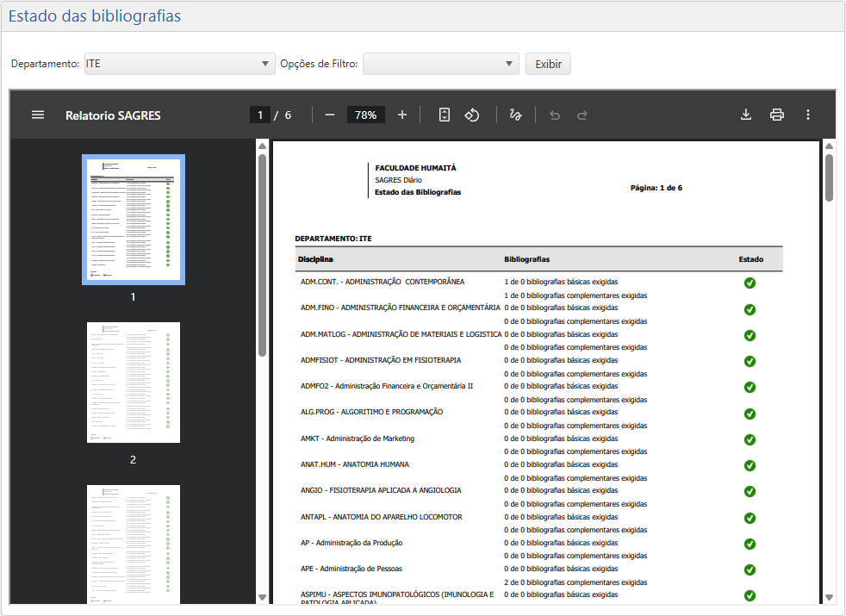Download the PDF report
This screenshot has width=846, height=616.
(x=746, y=115)
